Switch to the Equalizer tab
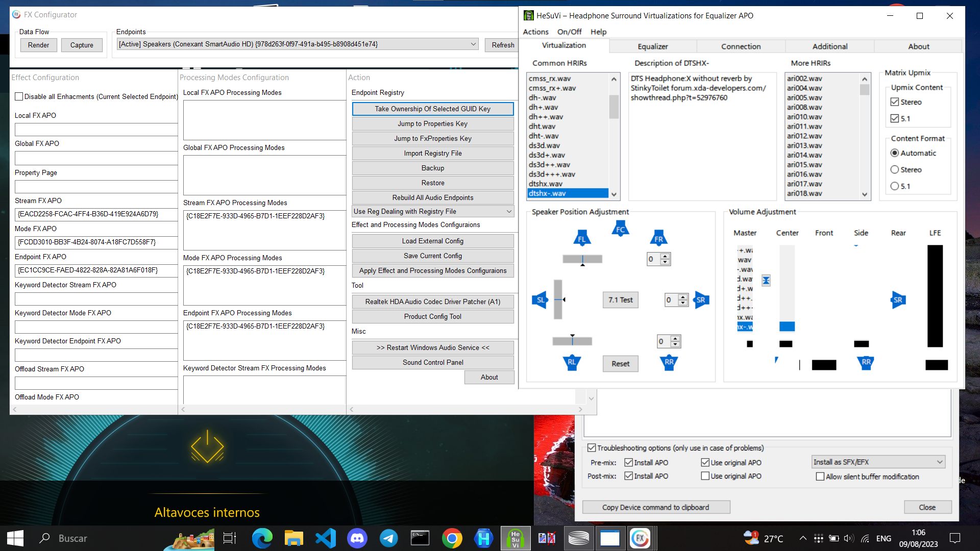Screen dimensions: 980x551 click(x=653, y=46)
